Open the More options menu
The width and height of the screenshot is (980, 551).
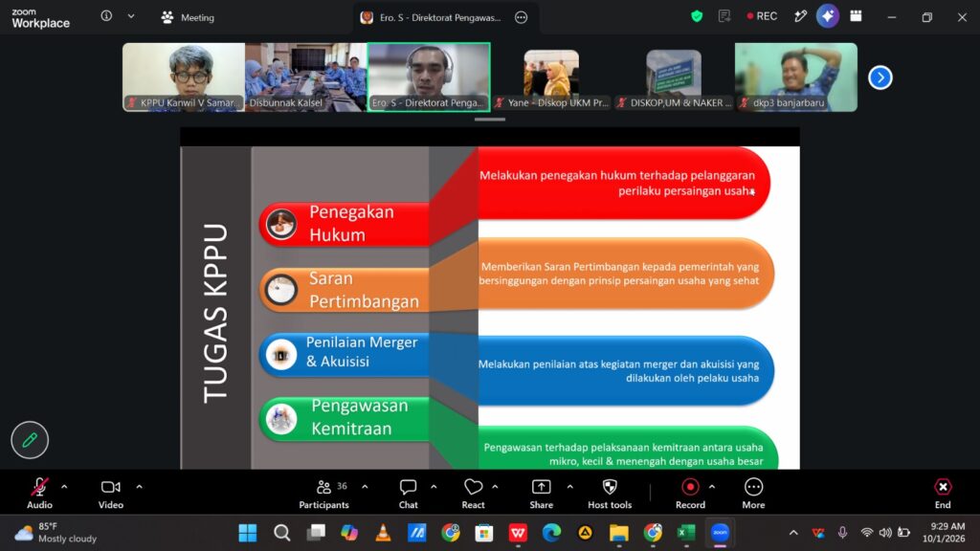pyautogui.click(x=753, y=493)
